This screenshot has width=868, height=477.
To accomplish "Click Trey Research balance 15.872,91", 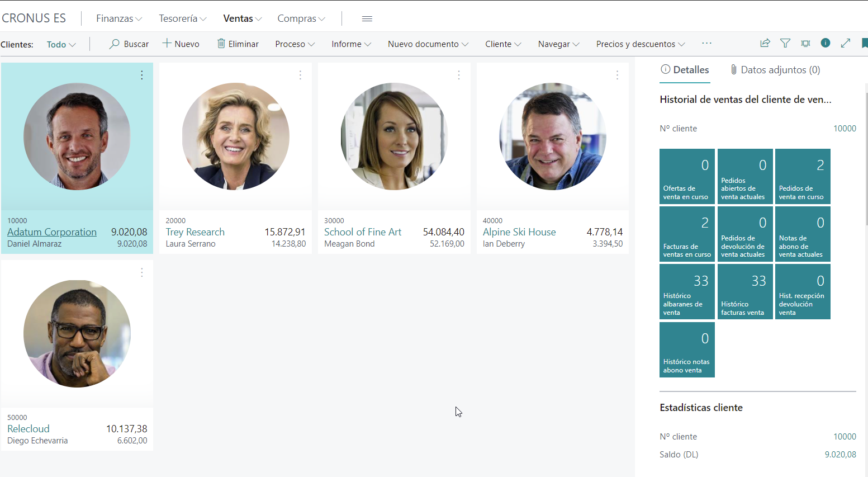I will click(x=285, y=232).
